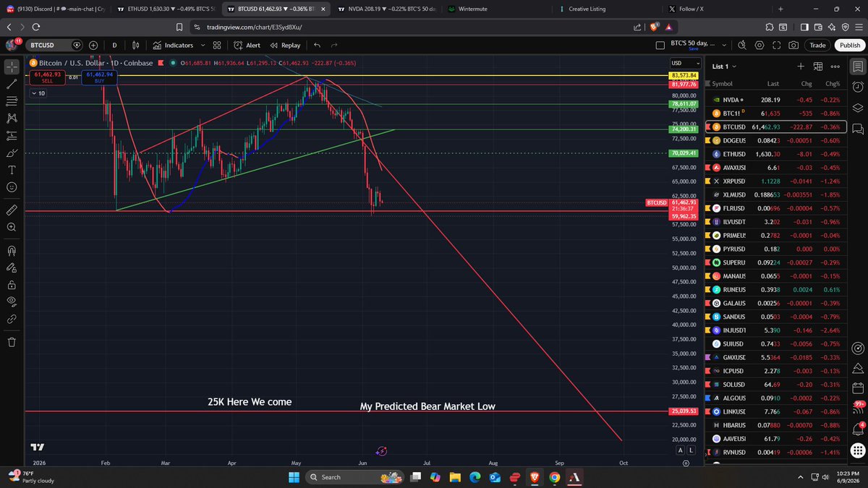Collapse the indicator legend showing 10
868x488 pixels.
click(38, 93)
